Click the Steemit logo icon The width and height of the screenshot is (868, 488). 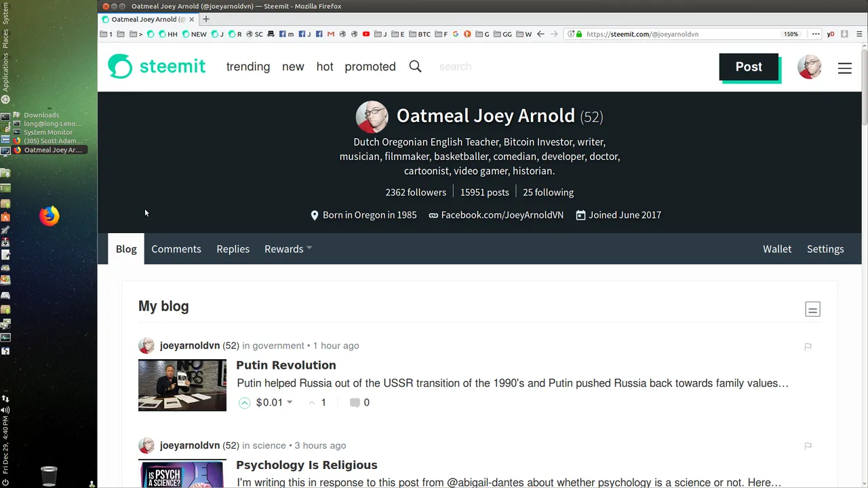pos(120,66)
